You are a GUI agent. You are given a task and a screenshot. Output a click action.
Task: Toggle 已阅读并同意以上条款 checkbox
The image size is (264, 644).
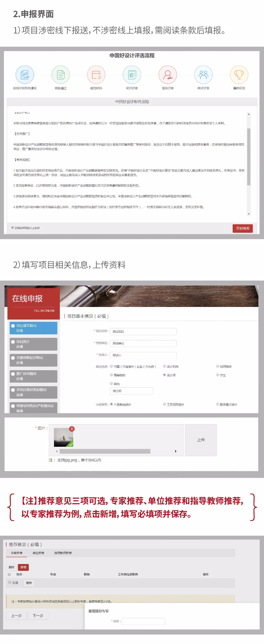tap(13, 228)
